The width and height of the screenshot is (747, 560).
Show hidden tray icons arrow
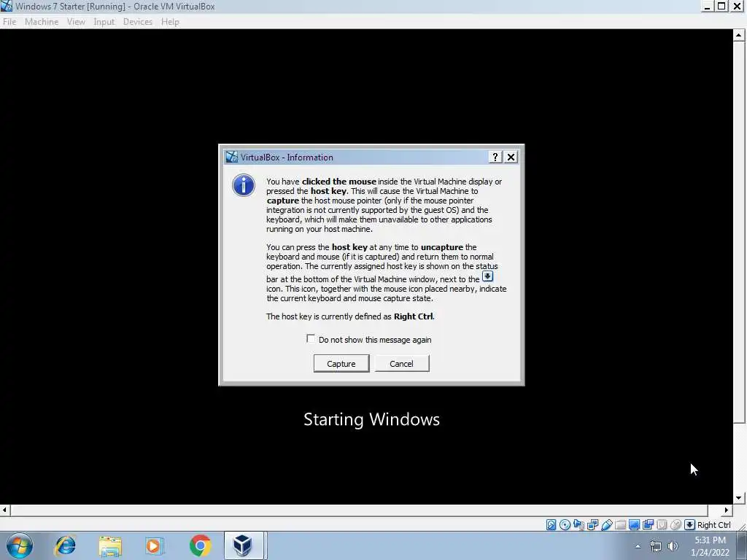click(x=638, y=546)
